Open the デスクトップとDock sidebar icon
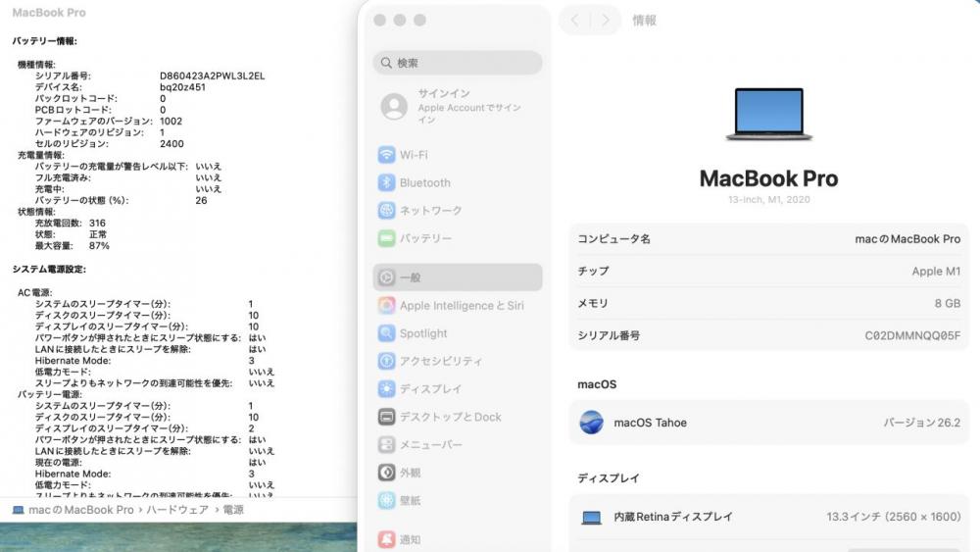 386,417
